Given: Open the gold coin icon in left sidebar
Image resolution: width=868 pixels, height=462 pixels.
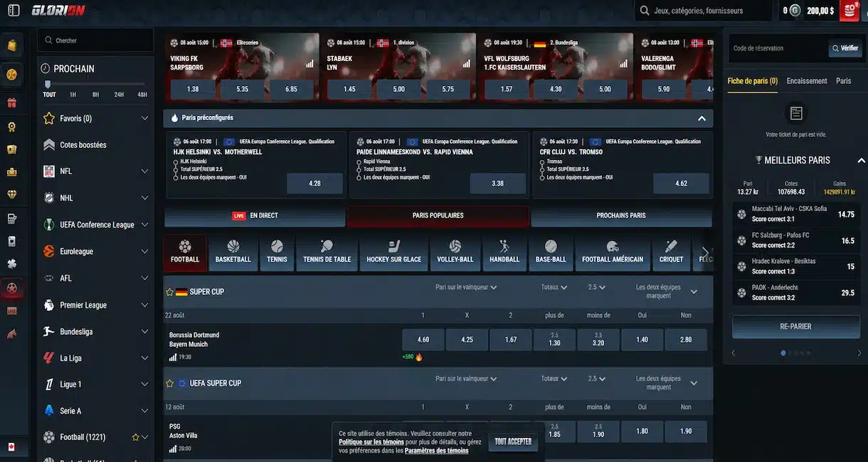Looking at the screenshot, I should [x=11, y=74].
